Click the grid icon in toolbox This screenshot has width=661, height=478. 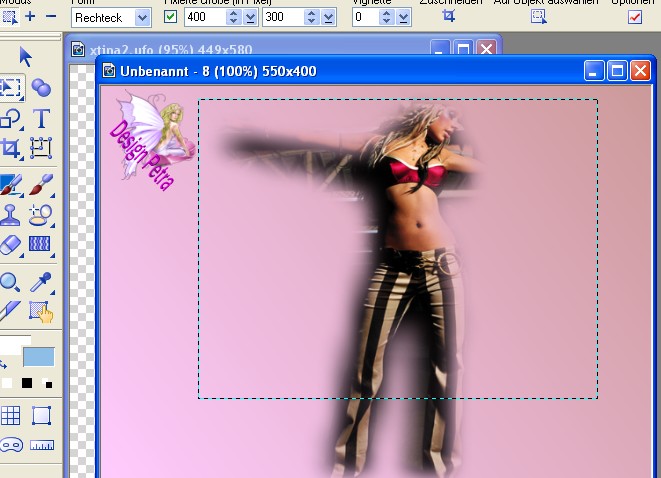click(11, 416)
